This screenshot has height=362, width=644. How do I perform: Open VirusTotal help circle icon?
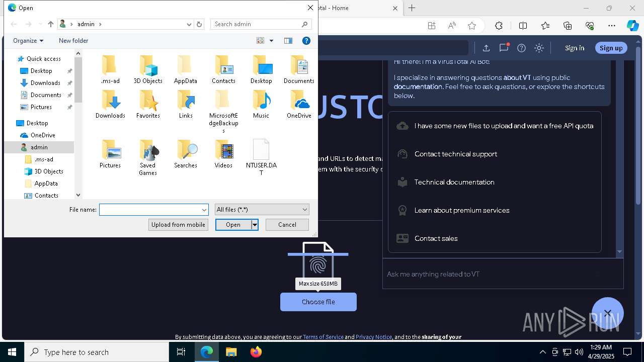[521, 48]
